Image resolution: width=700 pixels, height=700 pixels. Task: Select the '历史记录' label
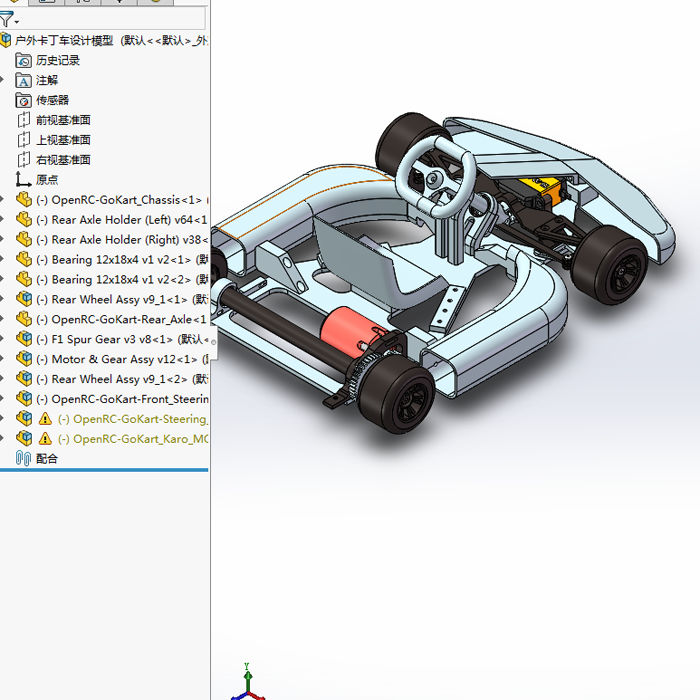58,60
